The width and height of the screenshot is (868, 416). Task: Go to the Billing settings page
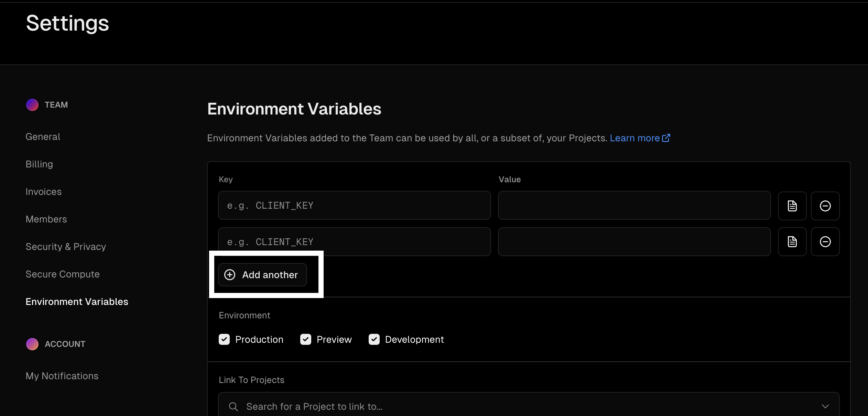coord(39,164)
